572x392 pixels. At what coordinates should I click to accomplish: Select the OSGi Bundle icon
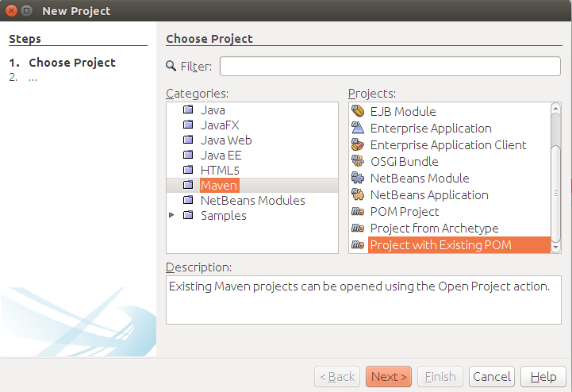point(358,161)
